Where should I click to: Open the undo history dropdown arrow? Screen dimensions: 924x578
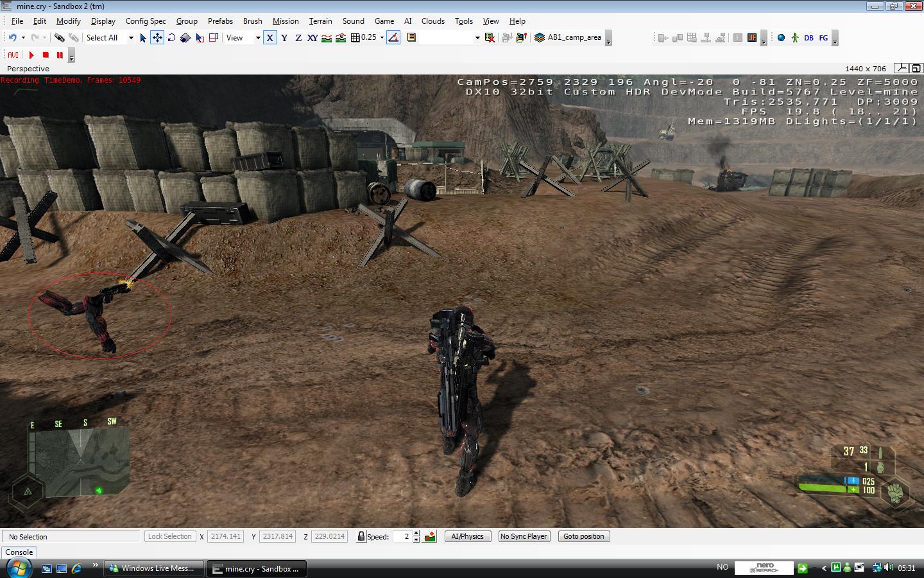click(x=23, y=37)
